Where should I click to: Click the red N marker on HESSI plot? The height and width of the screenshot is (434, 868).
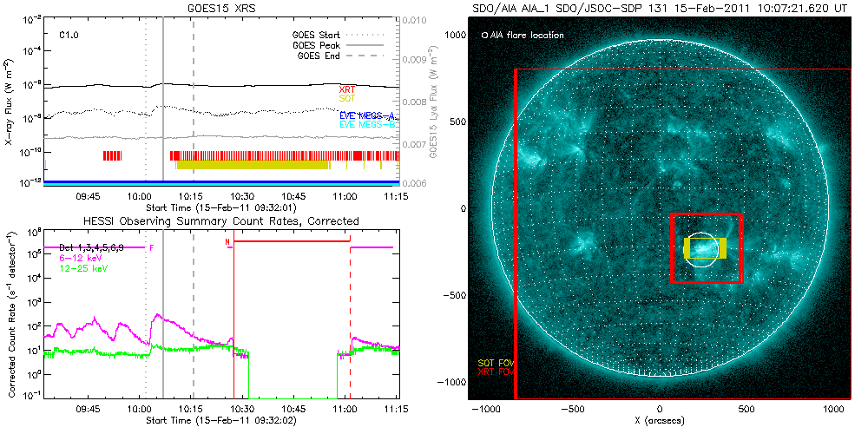227,241
